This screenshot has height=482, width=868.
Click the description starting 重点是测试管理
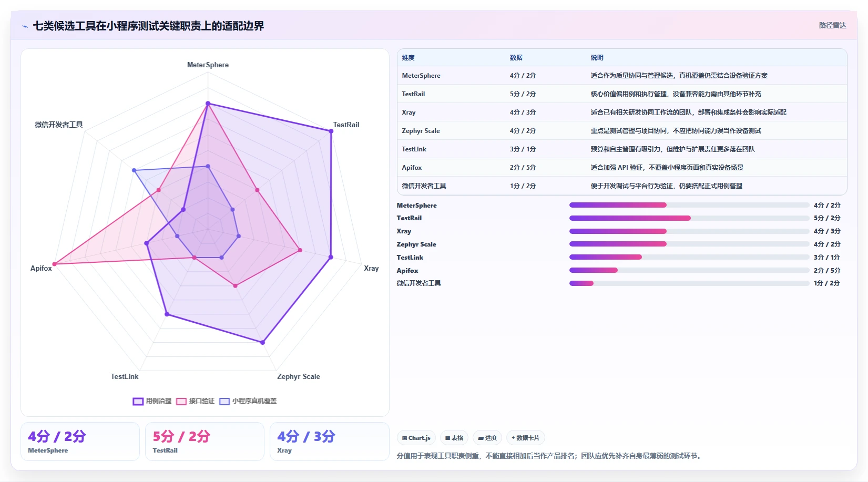click(676, 131)
